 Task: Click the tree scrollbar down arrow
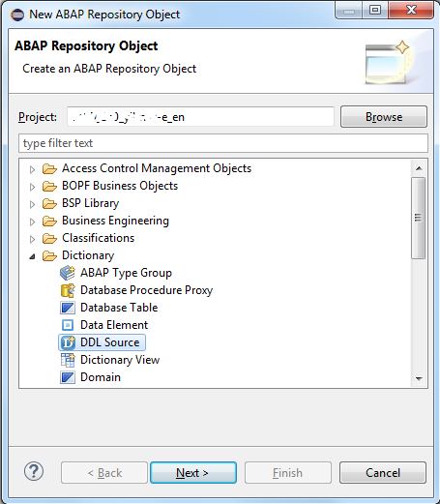tap(419, 378)
